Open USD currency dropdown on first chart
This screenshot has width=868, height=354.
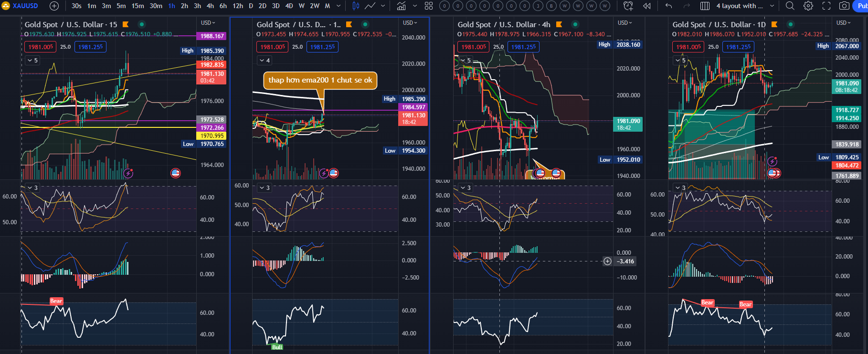tap(208, 23)
